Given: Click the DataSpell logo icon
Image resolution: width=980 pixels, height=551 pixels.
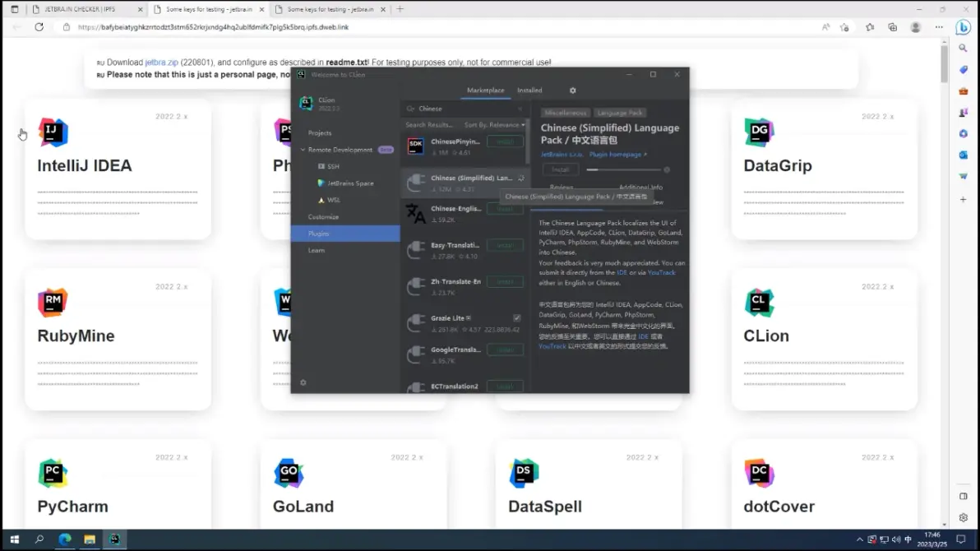Looking at the screenshot, I should point(524,473).
